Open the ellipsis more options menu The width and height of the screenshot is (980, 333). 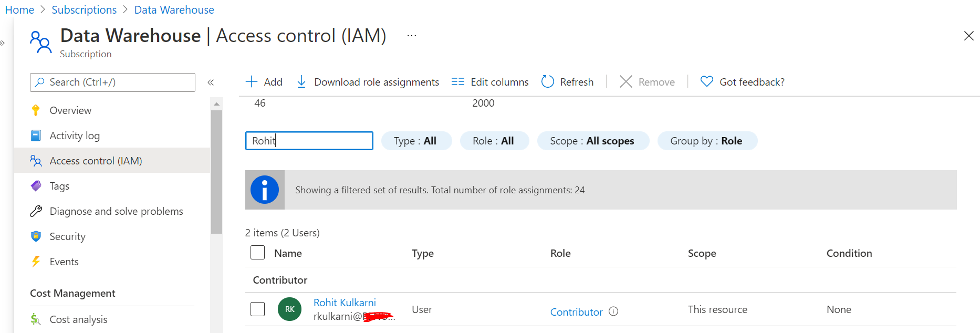[x=412, y=36]
